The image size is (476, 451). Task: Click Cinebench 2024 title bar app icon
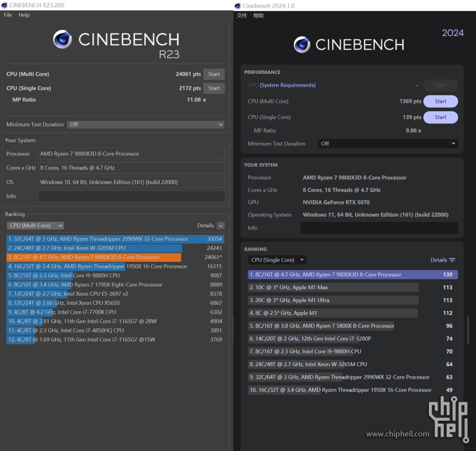point(238,6)
